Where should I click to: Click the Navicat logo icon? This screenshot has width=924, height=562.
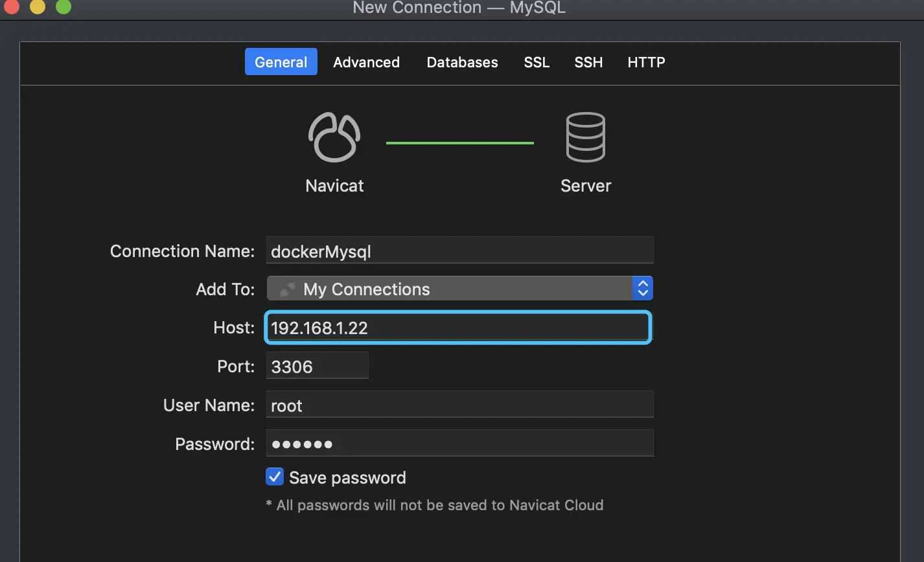click(334, 137)
